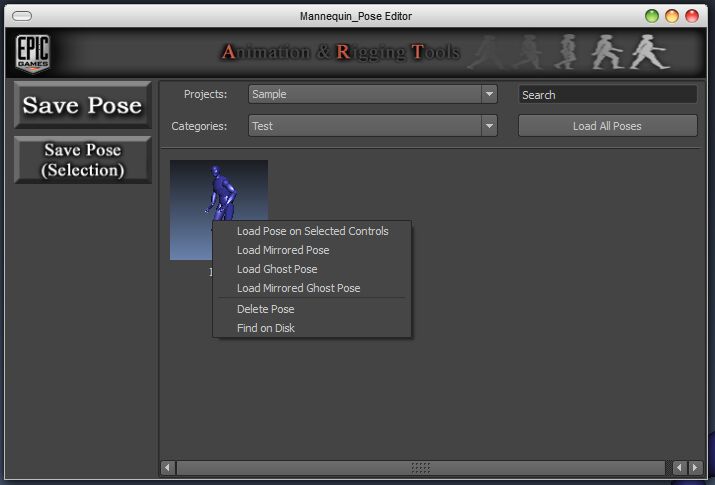Viewport: 715px width, 485px height.
Task: Click the Save Pose button
Action: coord(83,105)
